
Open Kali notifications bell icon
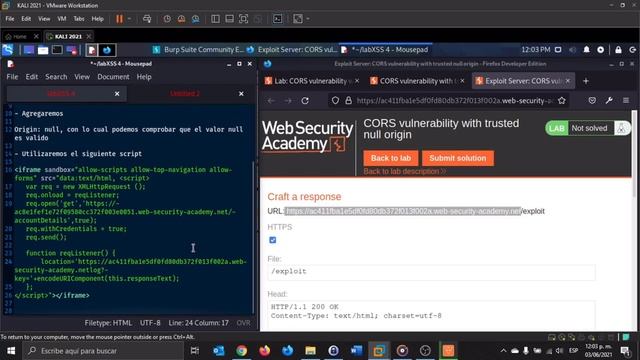(587, 49)
